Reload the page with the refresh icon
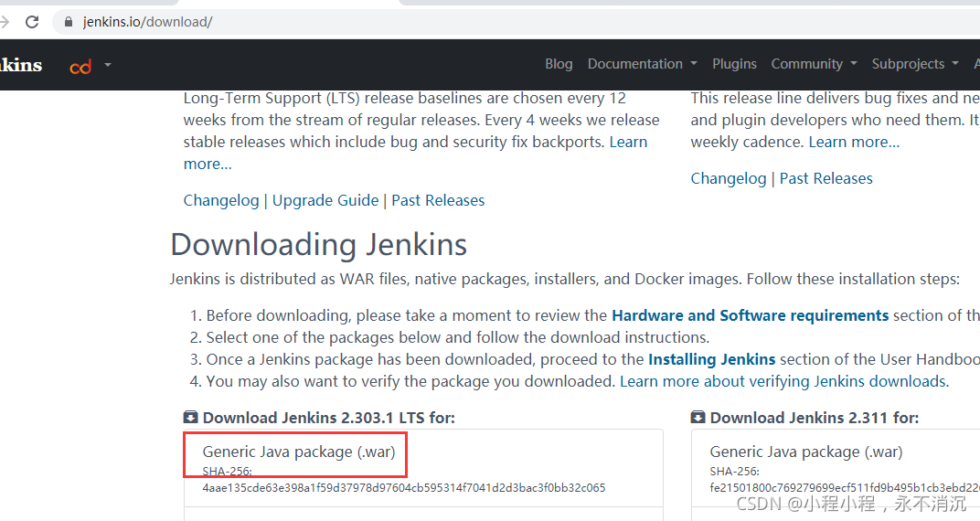 [32, 22]
